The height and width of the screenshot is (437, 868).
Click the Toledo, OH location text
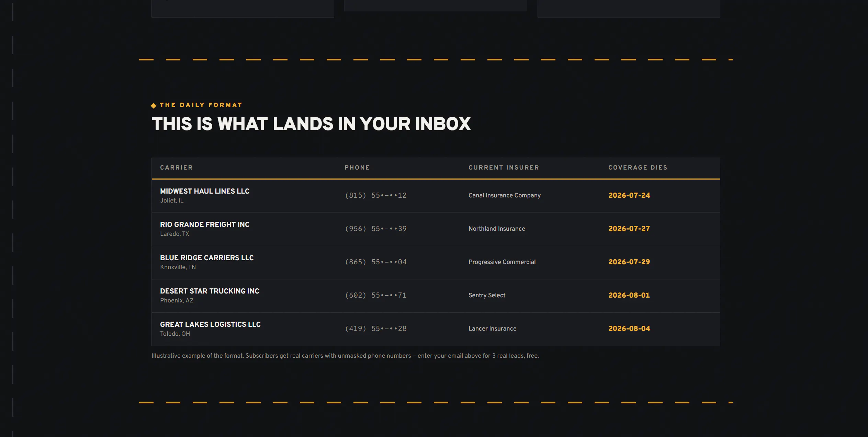tap(175, 334)
